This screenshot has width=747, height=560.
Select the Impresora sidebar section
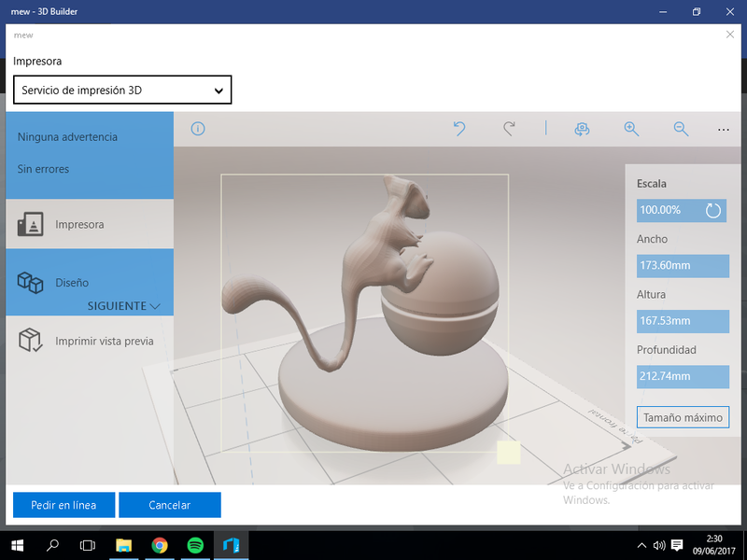[x=90, y=224]
